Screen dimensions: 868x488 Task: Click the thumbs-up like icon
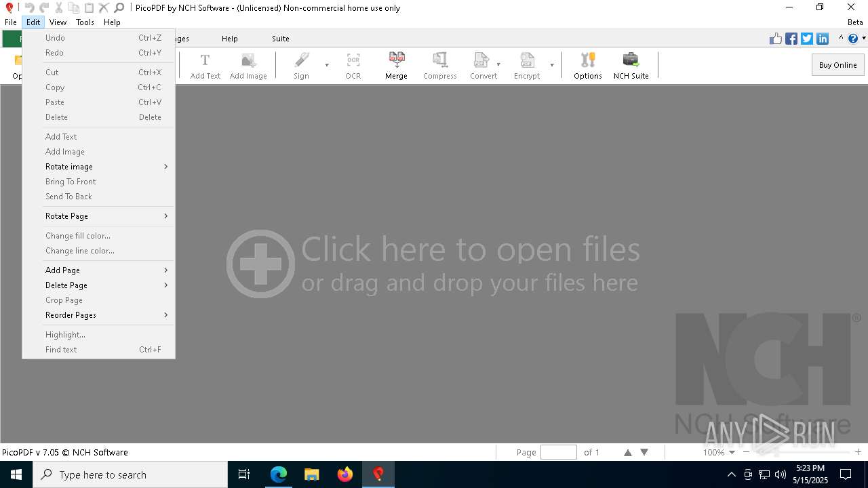(776, 39)
